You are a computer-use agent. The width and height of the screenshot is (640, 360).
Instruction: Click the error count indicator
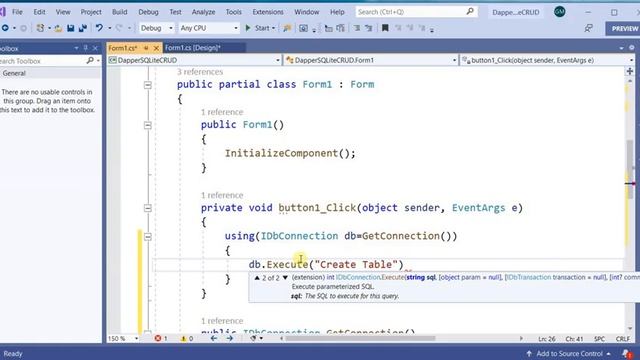(161, 338)
